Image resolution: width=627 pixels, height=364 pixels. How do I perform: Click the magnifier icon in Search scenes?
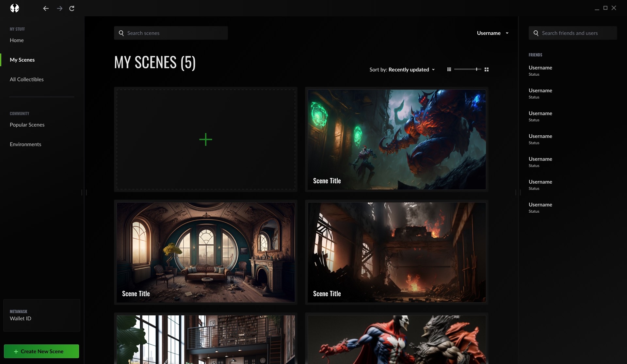tap(121, 33)
